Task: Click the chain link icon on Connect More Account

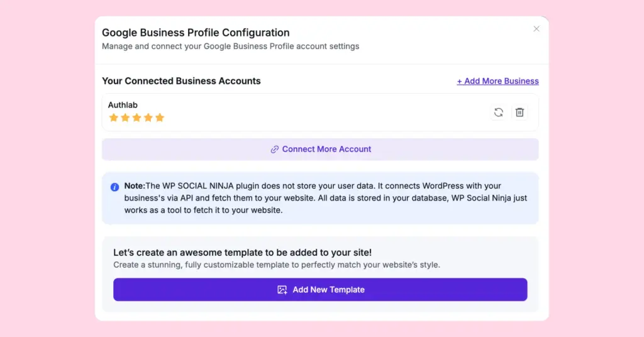Action: pyautogui.click(x=274, y=150)
